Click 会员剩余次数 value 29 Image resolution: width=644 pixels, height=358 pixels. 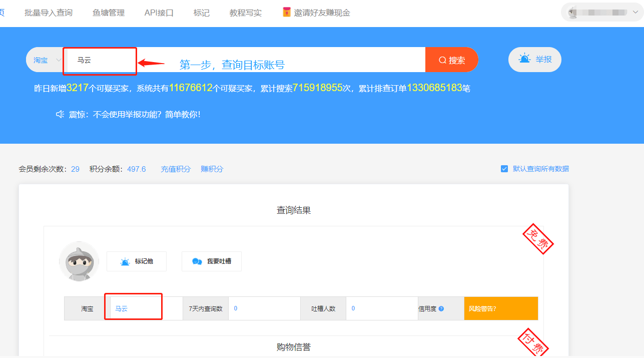(x=76, y=169)
